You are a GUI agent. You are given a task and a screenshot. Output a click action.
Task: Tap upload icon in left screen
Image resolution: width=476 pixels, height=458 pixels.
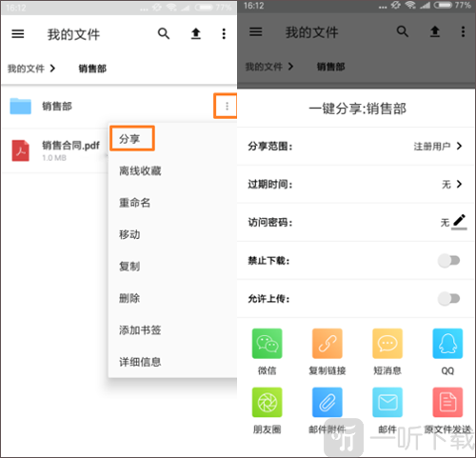pos(196,33)
